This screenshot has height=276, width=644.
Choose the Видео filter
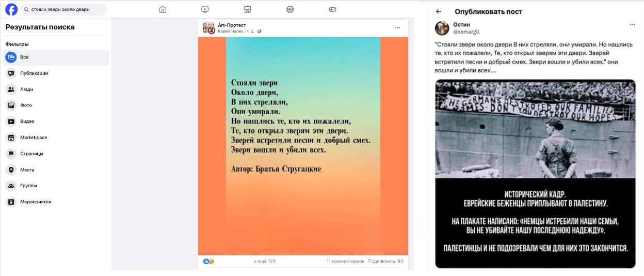pos(57,121)
